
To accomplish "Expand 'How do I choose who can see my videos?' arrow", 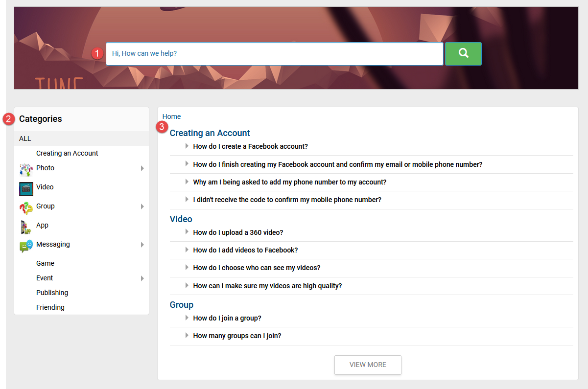I will (x=187, y=267).
